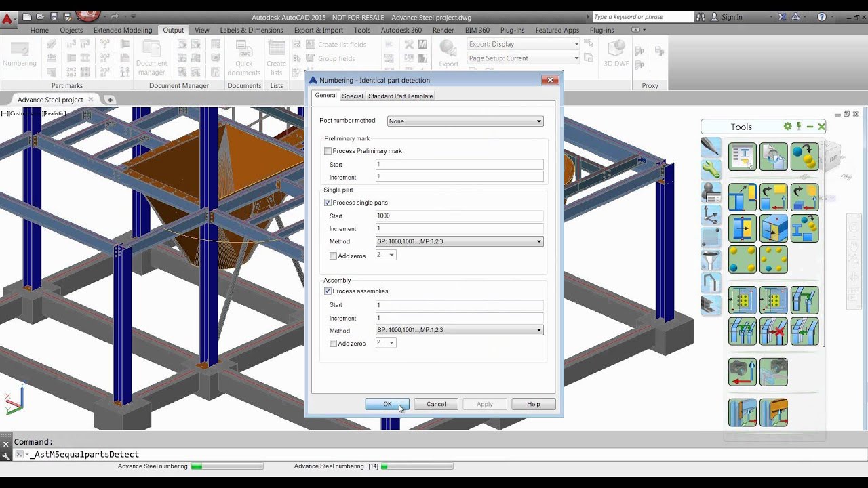This screenshot has width=868, height=488.
Task: Select the funnel filter category in Tools palette
Action: [x=711, y=260]
